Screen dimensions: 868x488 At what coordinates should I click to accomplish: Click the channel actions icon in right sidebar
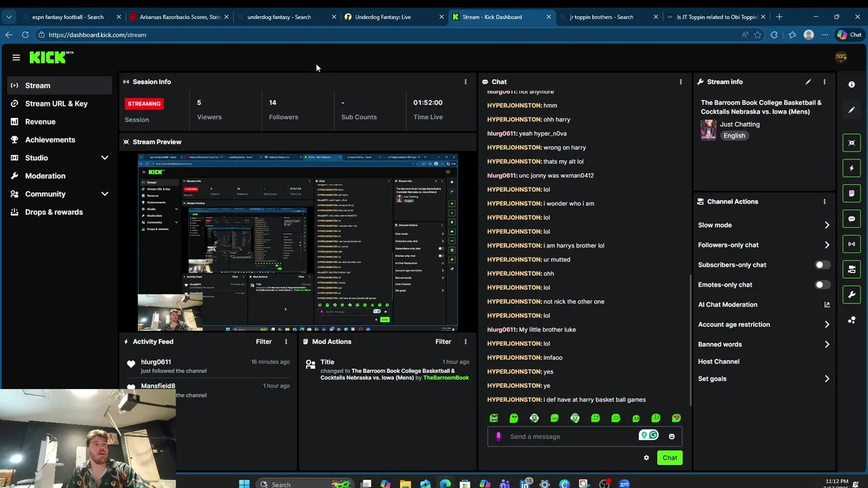(x=852, y=270)
